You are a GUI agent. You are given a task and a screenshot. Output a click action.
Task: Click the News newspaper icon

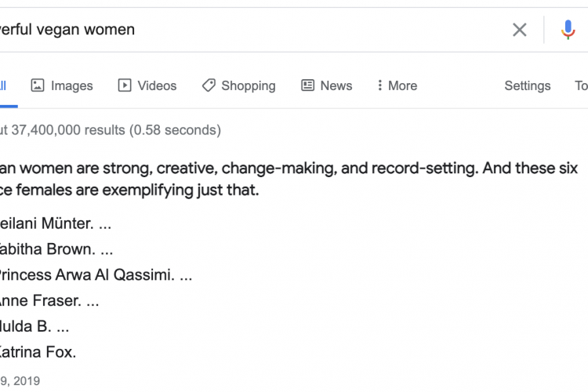point(308,85)
